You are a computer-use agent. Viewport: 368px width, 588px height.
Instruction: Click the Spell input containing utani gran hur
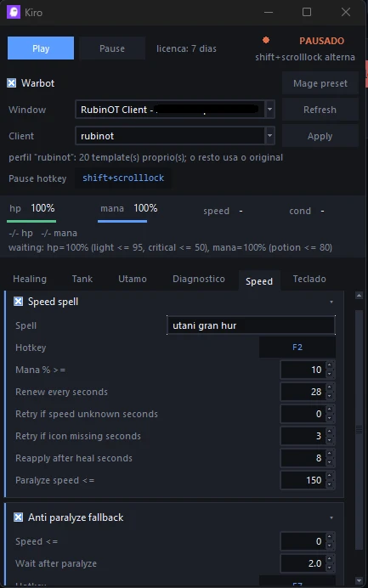point(251,325)
